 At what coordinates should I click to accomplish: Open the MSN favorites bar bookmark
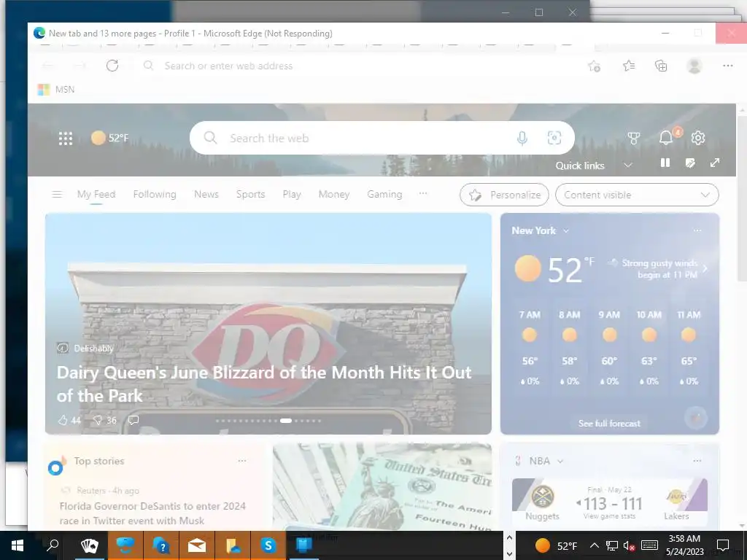(x=56, y=90)
